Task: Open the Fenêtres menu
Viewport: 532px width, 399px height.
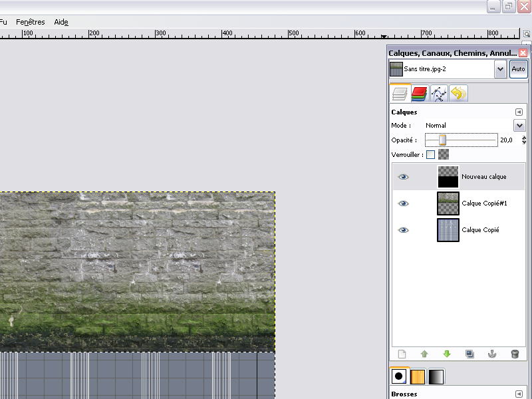Action: tap(31, 22)
